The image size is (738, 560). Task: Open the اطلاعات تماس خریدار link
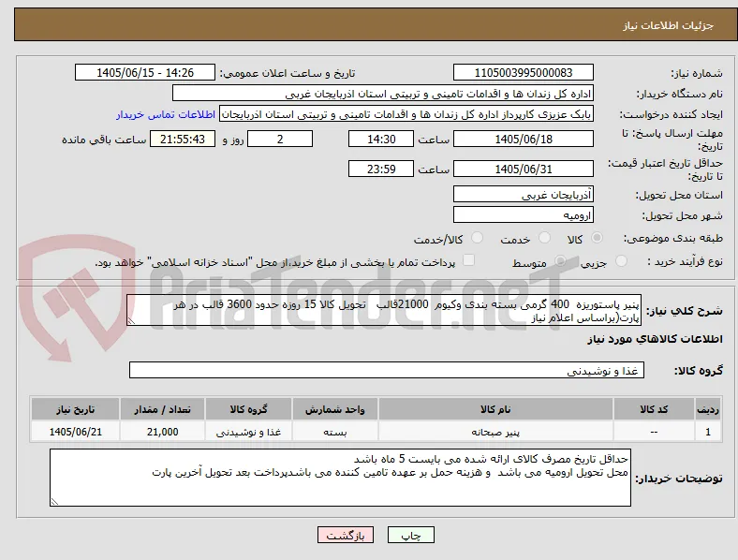[166, 114]
